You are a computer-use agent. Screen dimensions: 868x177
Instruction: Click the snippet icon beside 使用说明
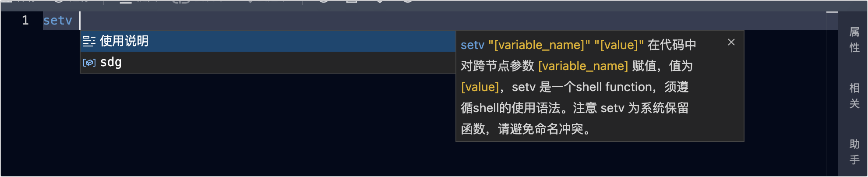pyautogui.click(x=89, y=41)
